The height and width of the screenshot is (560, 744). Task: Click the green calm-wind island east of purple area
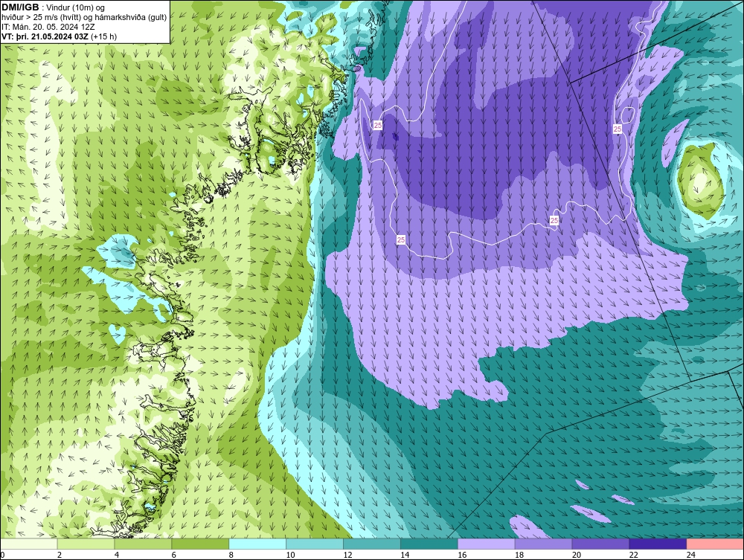(x=700, y=182)
